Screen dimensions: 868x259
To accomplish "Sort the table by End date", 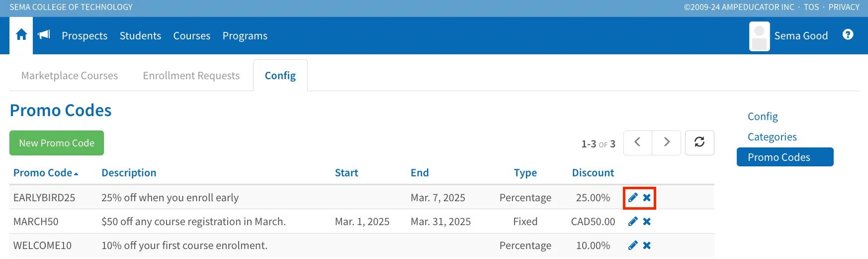I will (420, 173).
